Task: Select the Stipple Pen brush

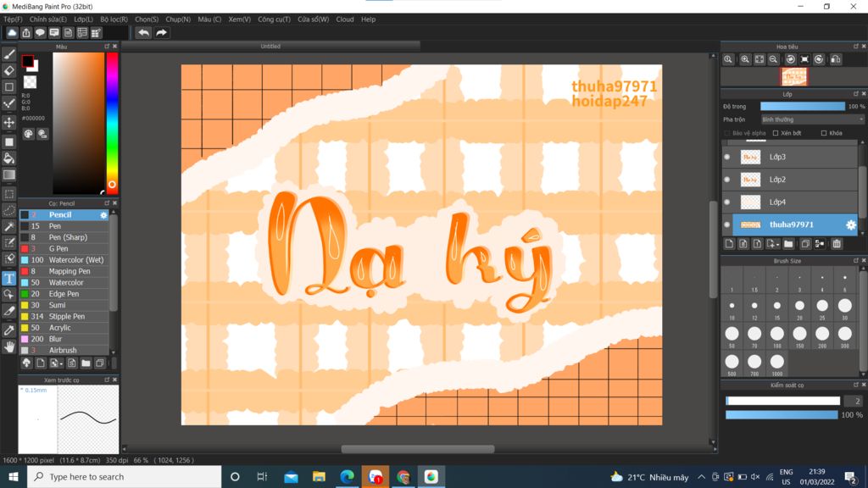Action: [x=64, y=317]
